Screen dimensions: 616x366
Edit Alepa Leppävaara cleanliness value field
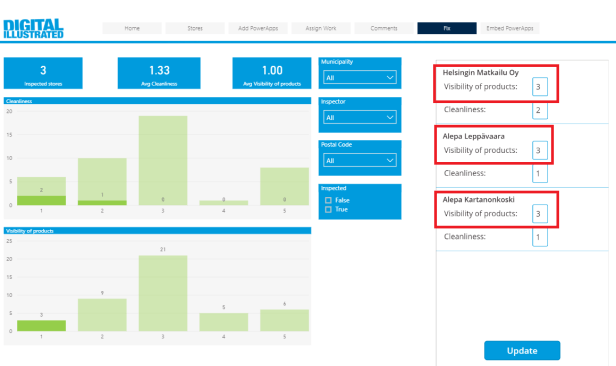[x=540, y=174]
